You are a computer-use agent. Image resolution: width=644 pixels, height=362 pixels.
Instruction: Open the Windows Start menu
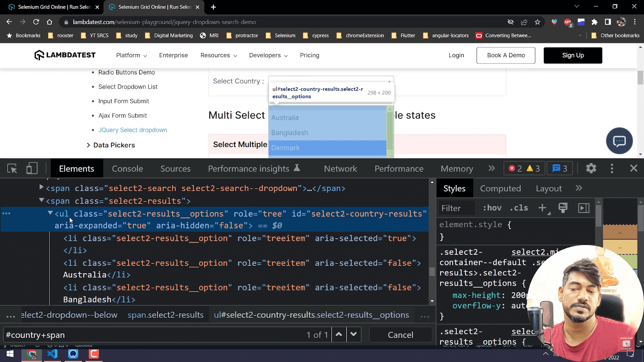pos(10,354)
